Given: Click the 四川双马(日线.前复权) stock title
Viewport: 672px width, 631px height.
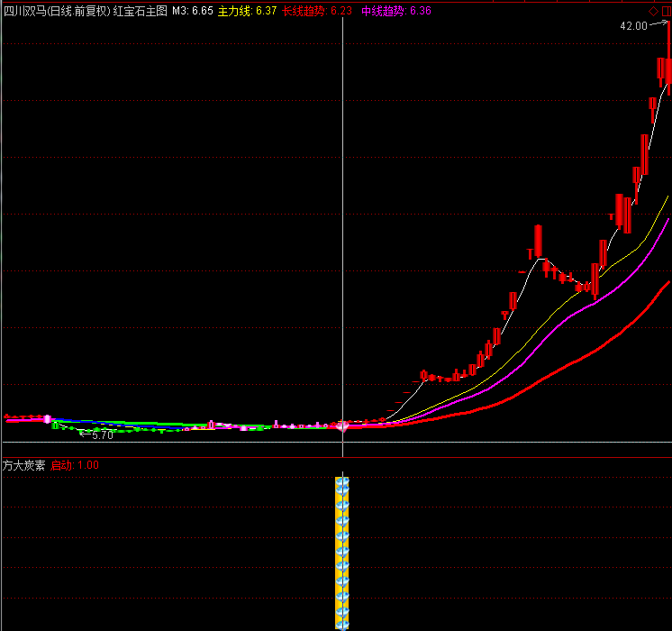Looking at the screenshot, I should point(56,11).
